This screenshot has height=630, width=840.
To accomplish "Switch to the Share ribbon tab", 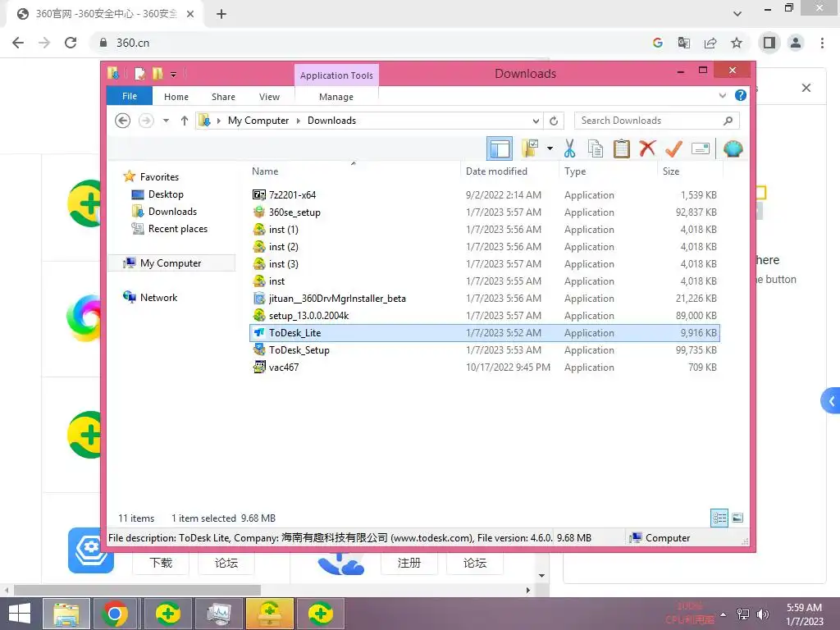I will tap(223, 97).
